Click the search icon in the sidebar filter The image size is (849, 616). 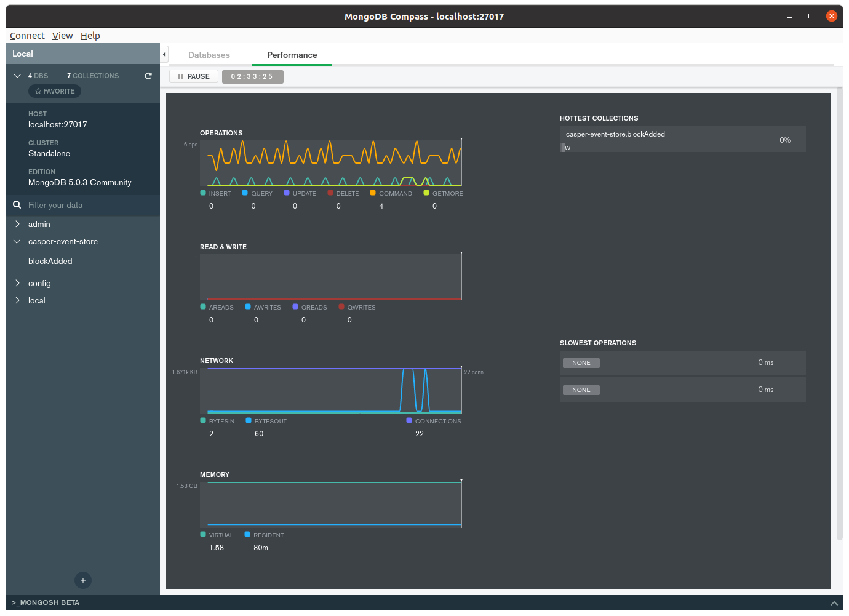click(x=17, y=205)
